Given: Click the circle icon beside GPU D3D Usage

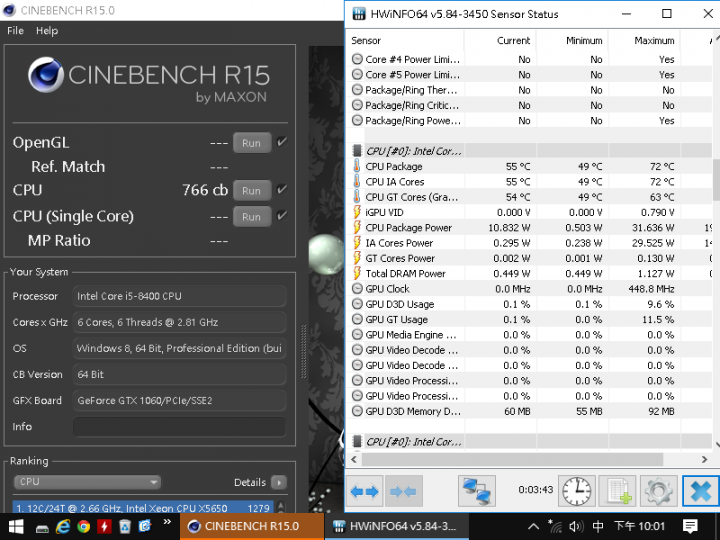Looking at the screenshot, I should pos(357,304).
